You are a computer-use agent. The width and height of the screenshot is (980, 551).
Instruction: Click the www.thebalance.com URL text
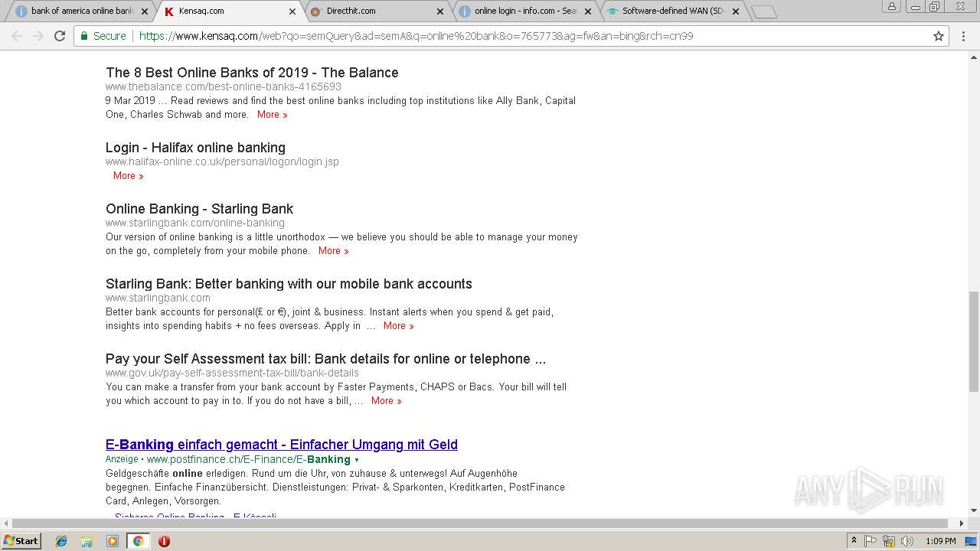click(x=224, y=87)
